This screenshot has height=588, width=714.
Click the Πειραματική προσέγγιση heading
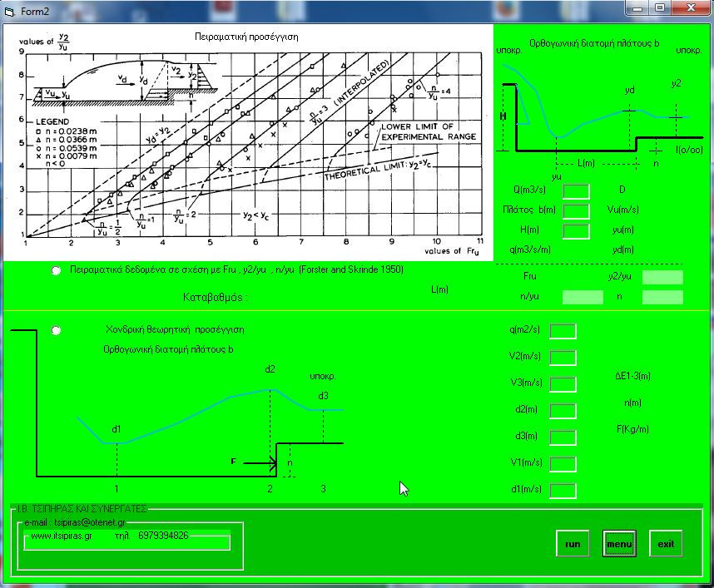pos(246,37)
